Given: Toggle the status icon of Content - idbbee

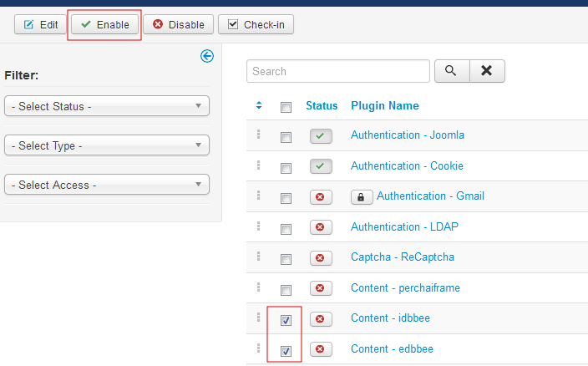Looking at the screenshot, I should point(321,318).
